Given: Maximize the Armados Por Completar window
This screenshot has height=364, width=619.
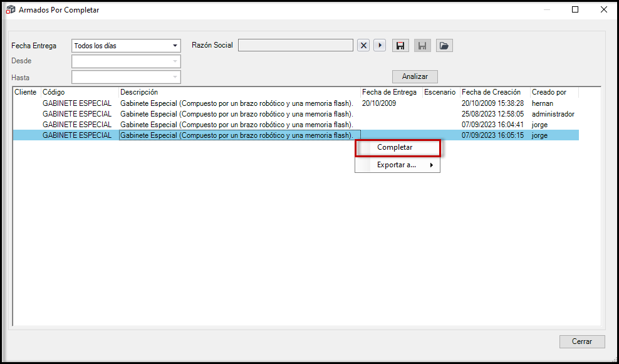Looking at the screenshot, I should pyautogui.click(x=575, y=10).
